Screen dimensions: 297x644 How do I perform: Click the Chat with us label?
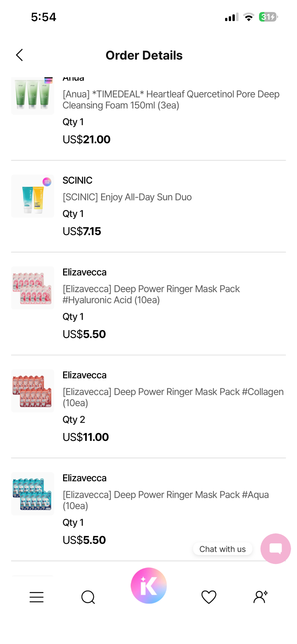(223, 549)
